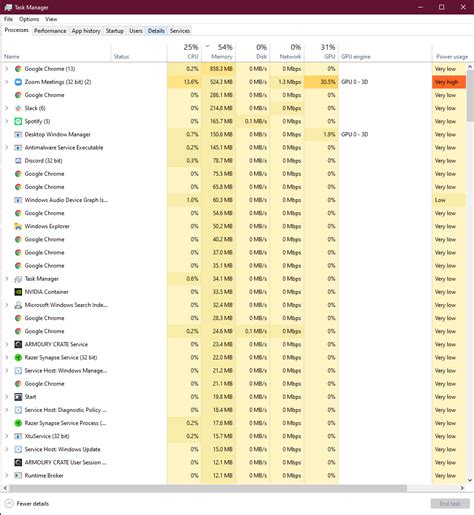Open the File menu
Image resolution: width=474 pixels, height=515 pixels.
[8, 19]
